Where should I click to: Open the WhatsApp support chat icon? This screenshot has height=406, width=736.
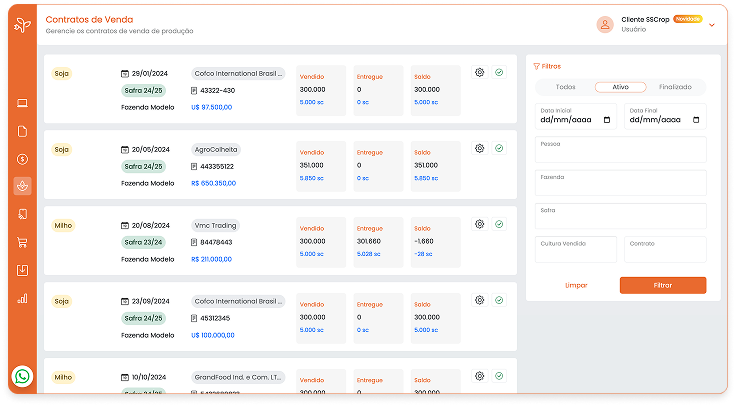click(22, 377)
